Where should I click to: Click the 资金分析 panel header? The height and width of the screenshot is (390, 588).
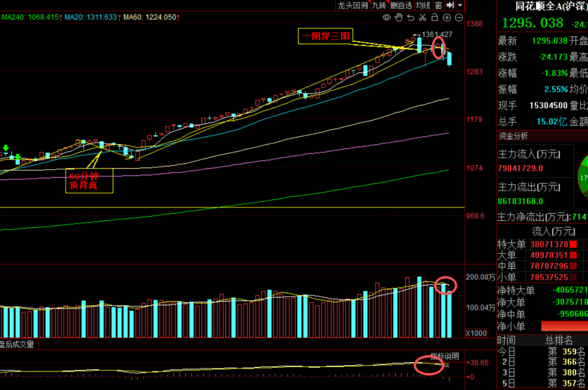click(x=513, y=136)
